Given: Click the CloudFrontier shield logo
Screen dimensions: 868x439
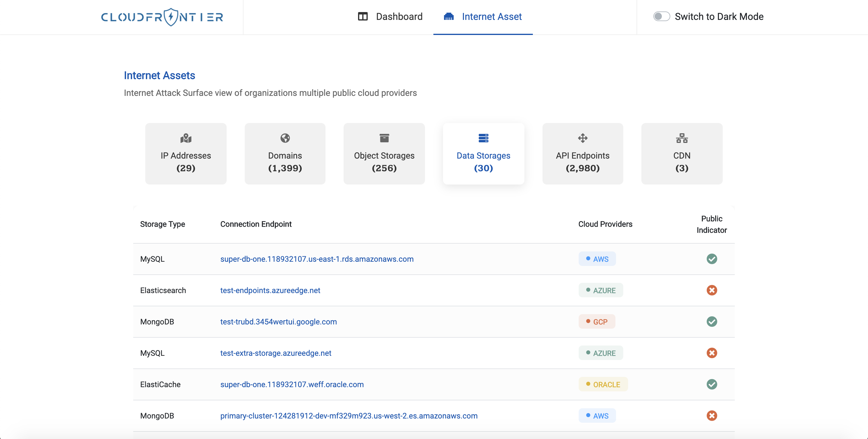Looking at the screenshot, I should click(171, 17).
